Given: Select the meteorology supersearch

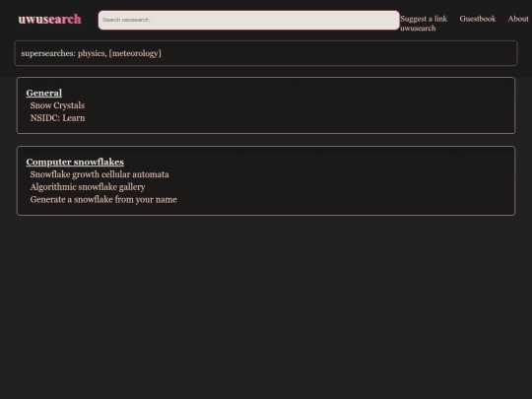Looking at the screenshot, I should coord(135,53).
